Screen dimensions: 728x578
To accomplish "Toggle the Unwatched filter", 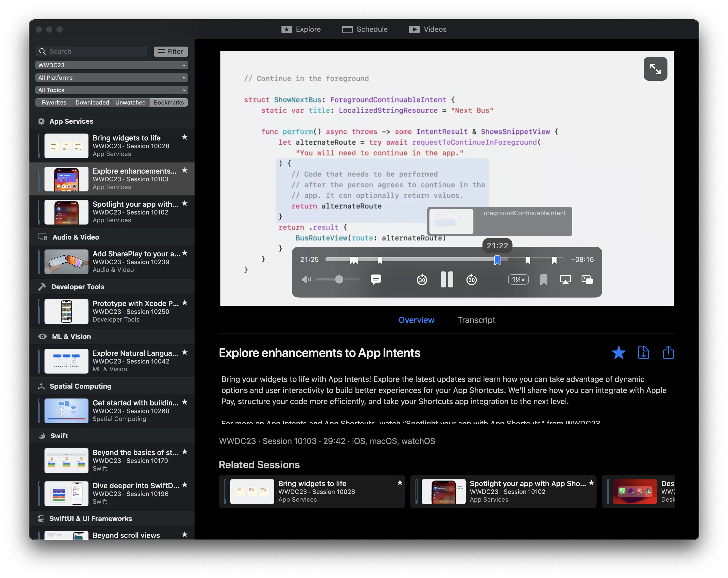I will (x=130, y=102).
